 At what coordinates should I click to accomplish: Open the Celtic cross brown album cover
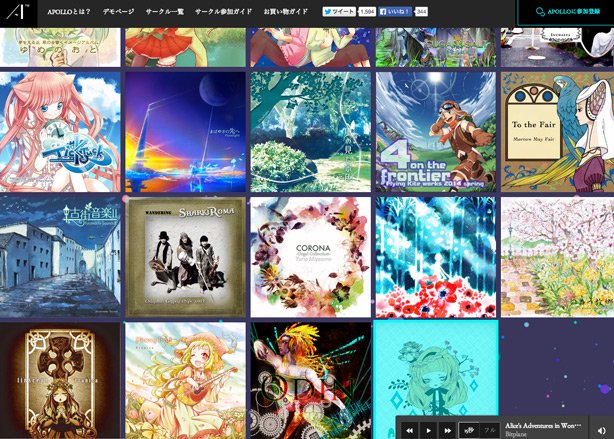[x=60, y=381]
